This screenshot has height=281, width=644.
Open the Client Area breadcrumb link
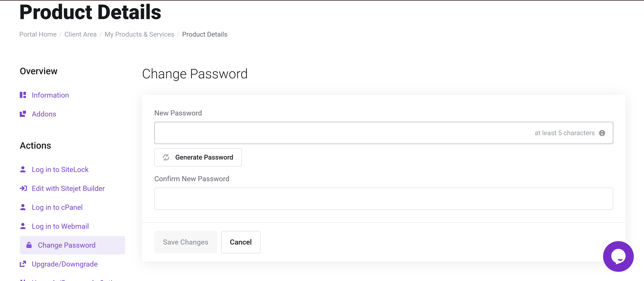[x=80, y=34]
